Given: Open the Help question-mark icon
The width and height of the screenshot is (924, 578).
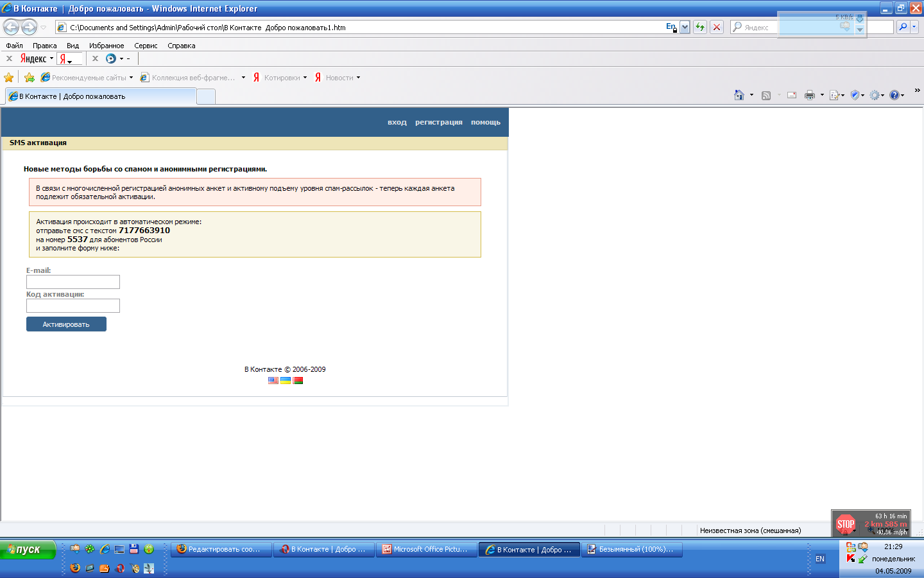Looking at the screenshot, I should (894, 95).
